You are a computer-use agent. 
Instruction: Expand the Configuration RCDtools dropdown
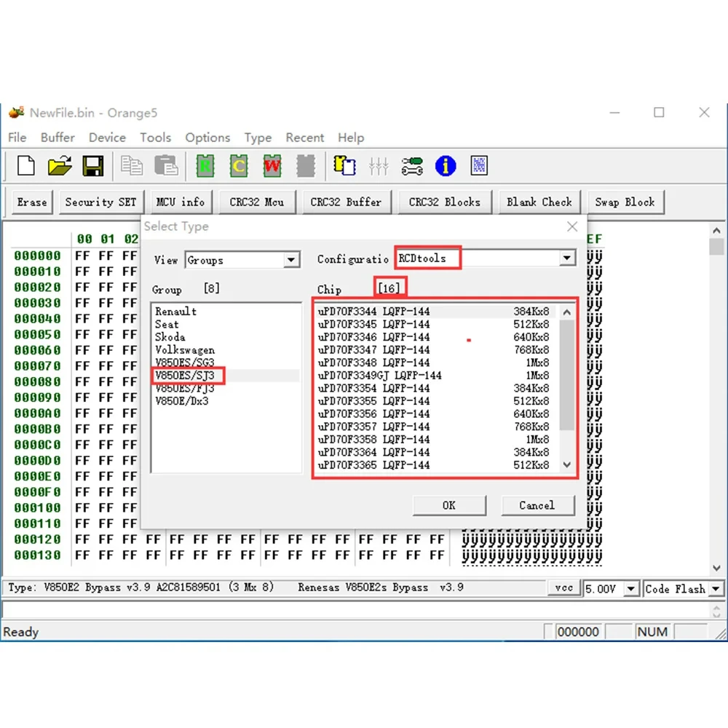(x=566, y=258)
